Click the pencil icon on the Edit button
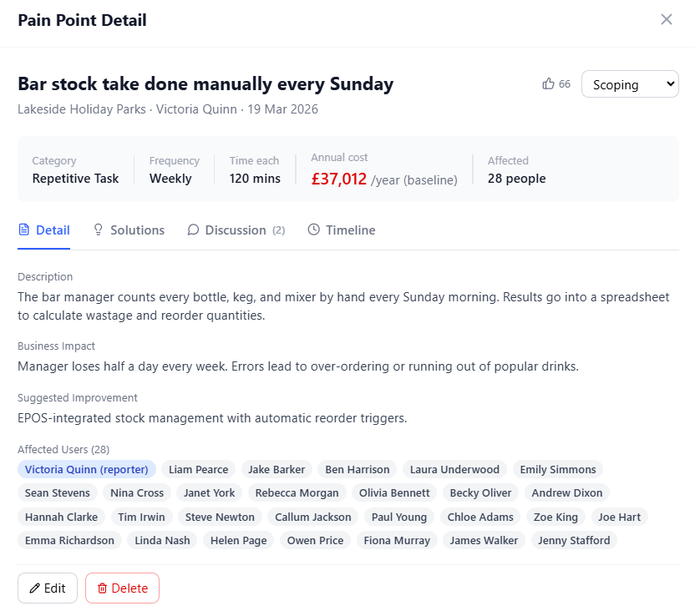 pyautogui.click(x=35, y=588)
